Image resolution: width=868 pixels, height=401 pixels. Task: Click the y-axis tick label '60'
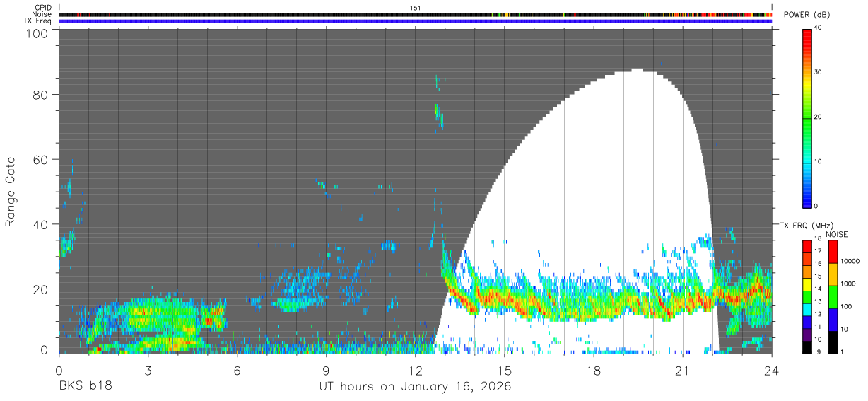(41, 160)
